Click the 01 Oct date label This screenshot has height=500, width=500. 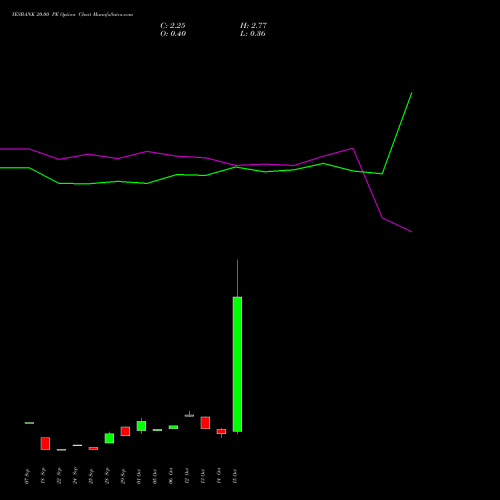[x=139, y=476]
